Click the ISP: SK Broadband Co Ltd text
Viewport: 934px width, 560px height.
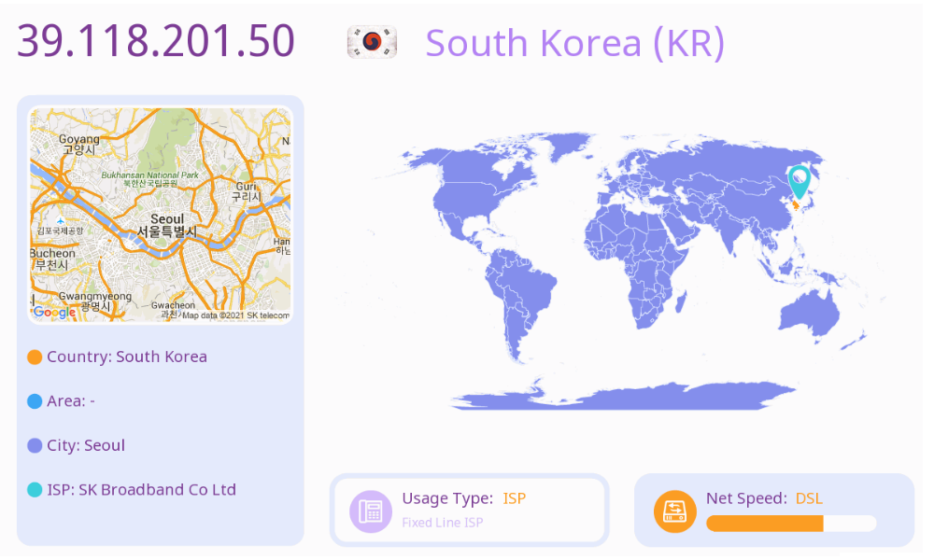(141, 489)
